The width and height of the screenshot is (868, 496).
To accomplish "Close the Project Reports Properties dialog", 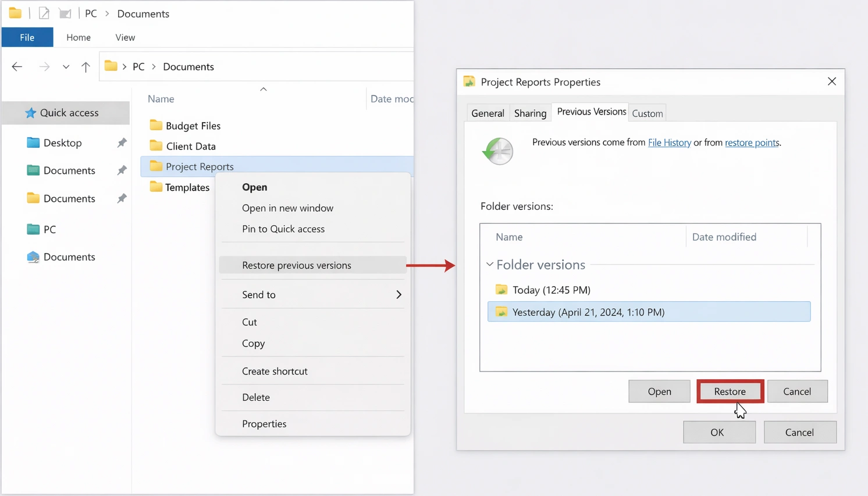I will pos(832,81).
